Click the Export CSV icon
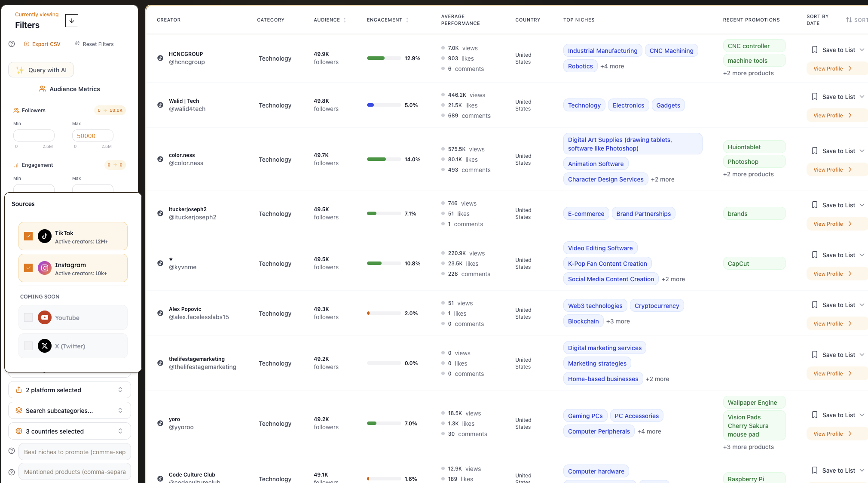This screenshot has width=868, height=483. pos(27,44)
